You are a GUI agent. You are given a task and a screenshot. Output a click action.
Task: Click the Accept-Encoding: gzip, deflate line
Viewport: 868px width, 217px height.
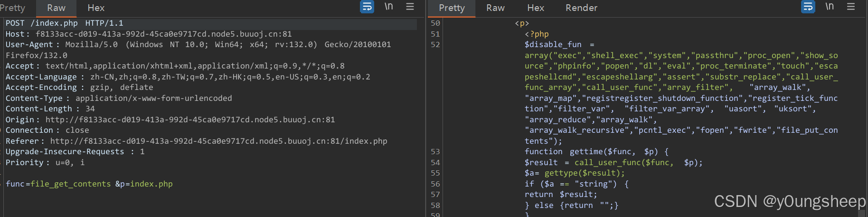[x=79, y=87]
